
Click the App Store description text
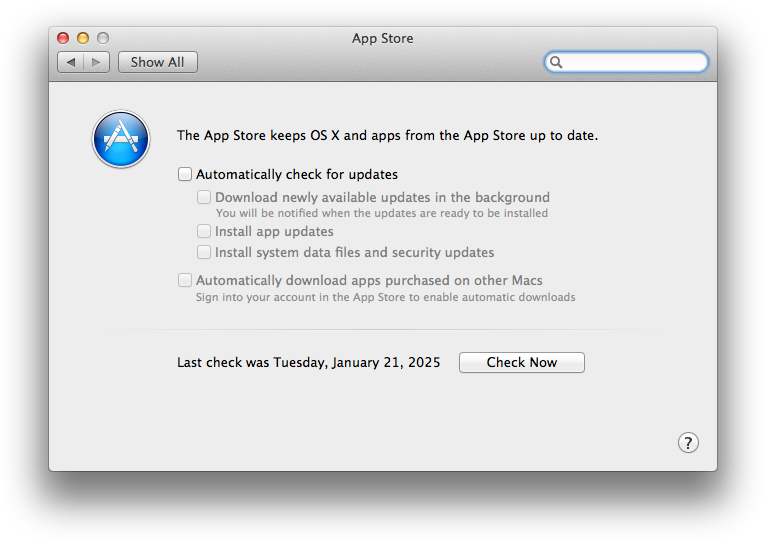(387, 135)
